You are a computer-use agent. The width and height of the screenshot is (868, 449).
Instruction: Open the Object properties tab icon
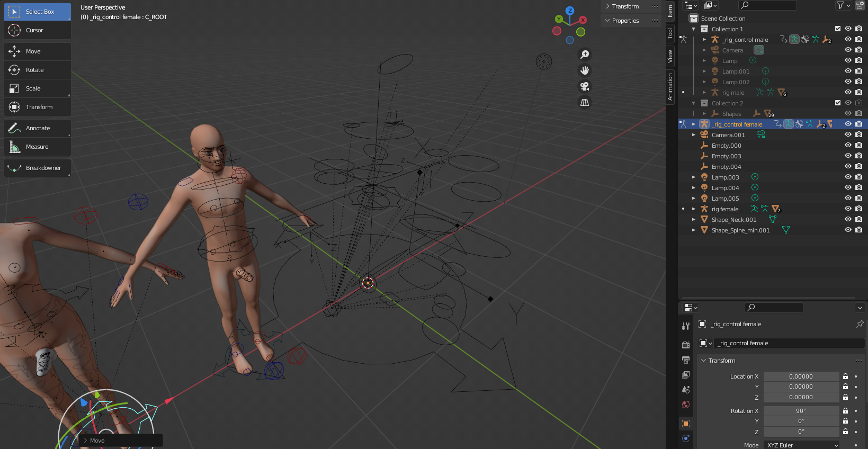(686, 424)
